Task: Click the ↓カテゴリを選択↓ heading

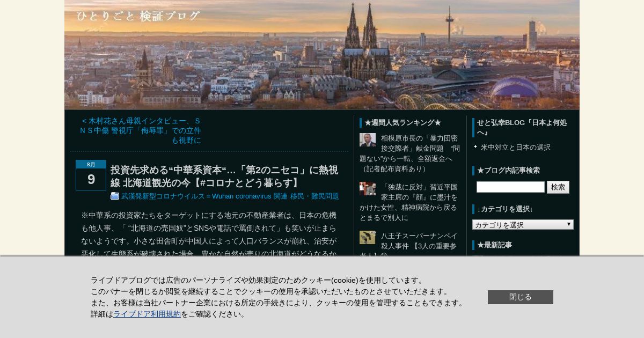Action: coord(505,209)
